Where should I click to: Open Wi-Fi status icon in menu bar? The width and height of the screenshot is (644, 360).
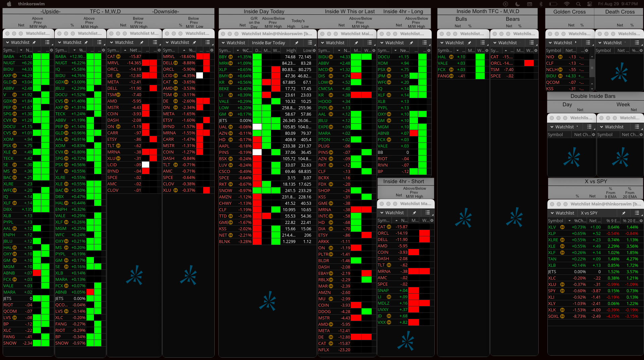(567, 4)
